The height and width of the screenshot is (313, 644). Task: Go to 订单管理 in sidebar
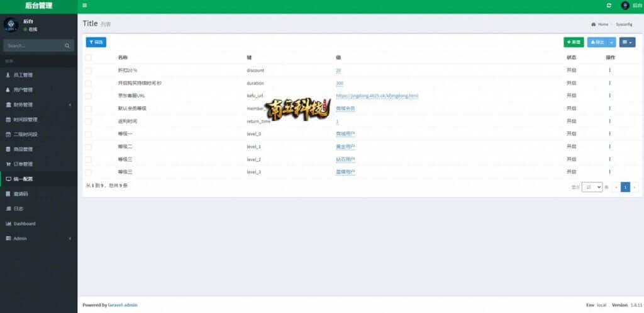(25, 164)
